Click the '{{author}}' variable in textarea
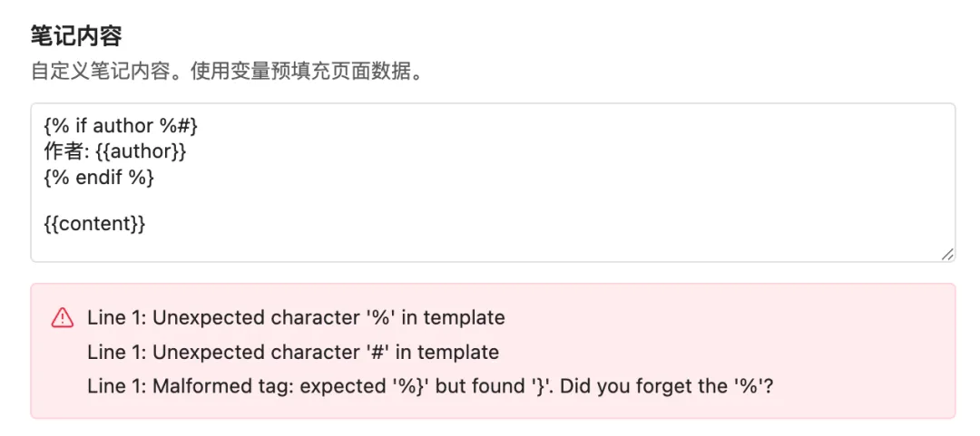This screenshot has height=436, width=980. coord(142,151)
